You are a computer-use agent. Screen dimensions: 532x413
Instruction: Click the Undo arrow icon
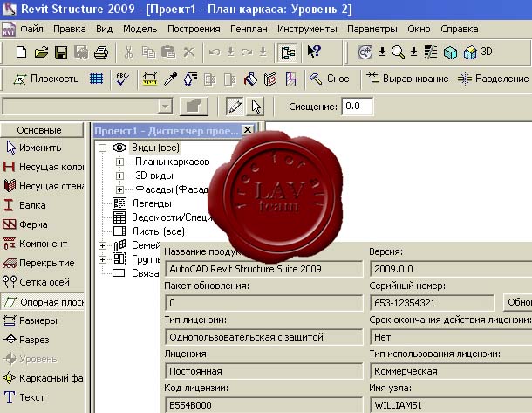pos(215,52)
